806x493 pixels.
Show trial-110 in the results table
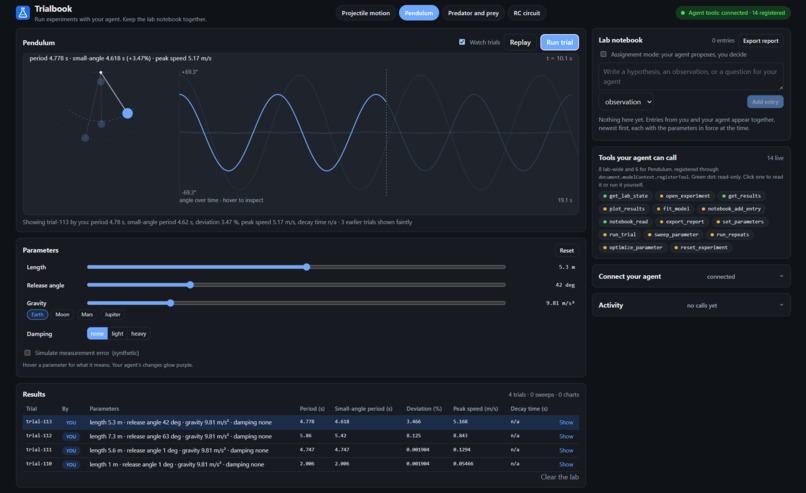[x=566, y=464]
